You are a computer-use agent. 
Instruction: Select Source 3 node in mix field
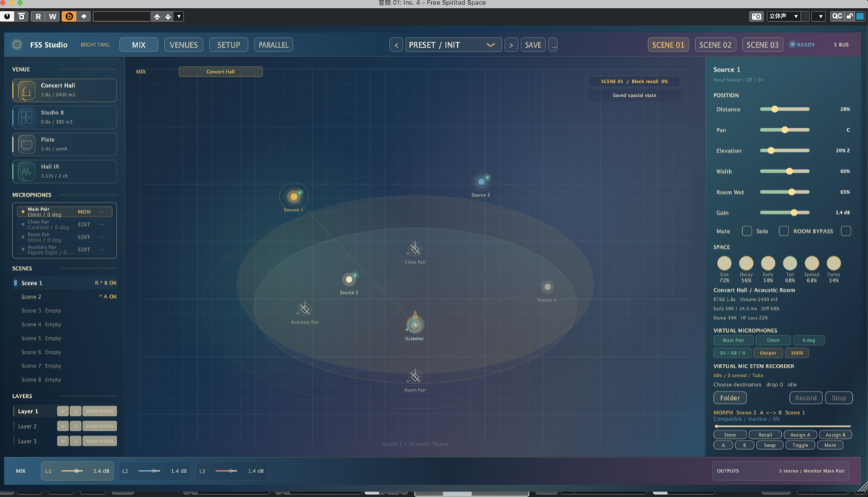(x=349, y=279)
